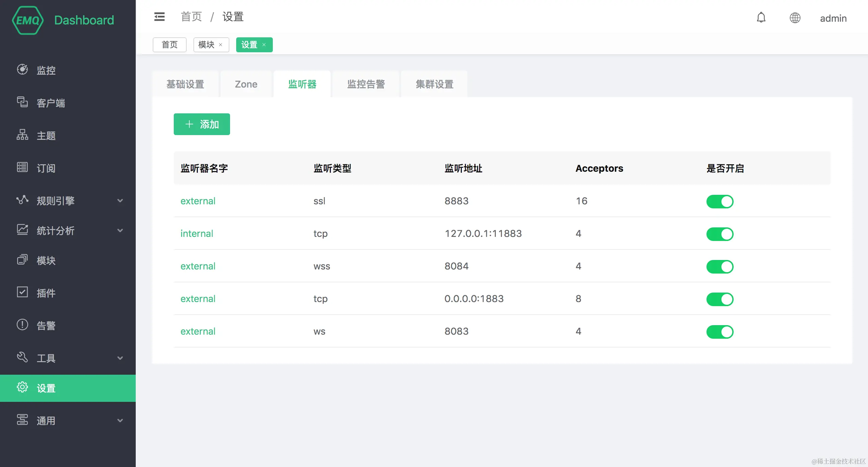Click the sidebar collapse hamburger icon
Viewport: 868px width, 467px height.
(x=159, y=17)
